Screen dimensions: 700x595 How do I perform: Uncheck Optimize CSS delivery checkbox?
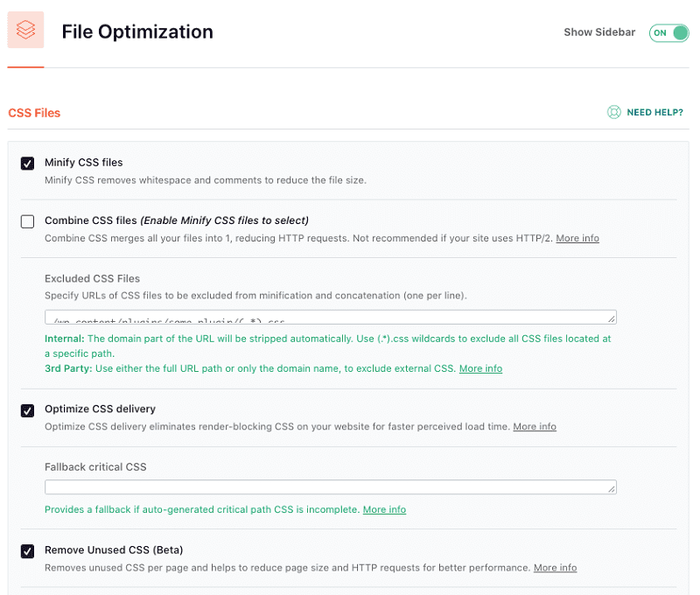pos(27,410)
